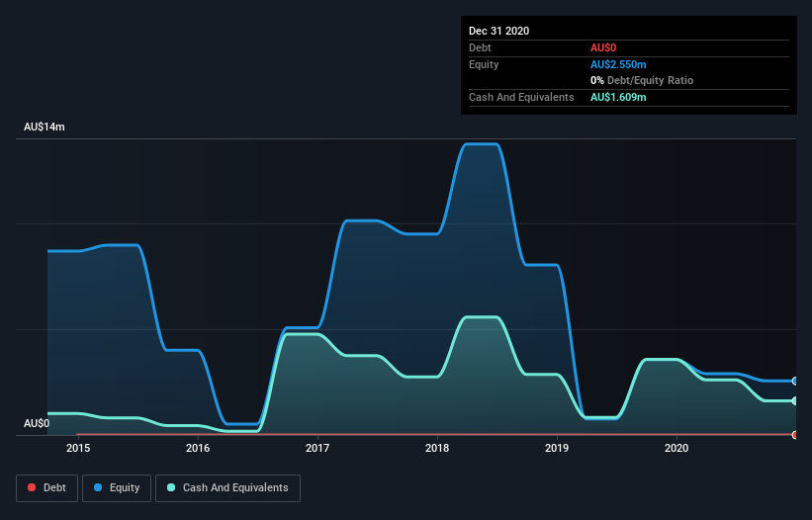Screen dimensions: 812x520
Task: Click the 2018 x-axis label
Action: (x=437, y=448)
